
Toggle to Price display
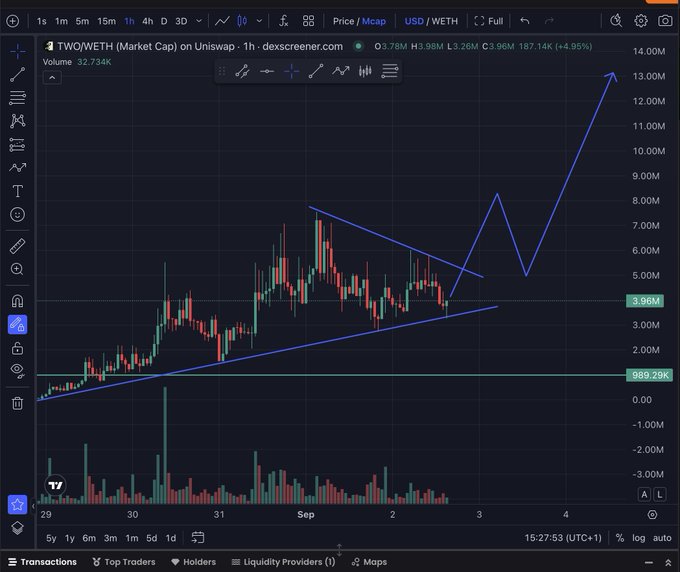(x=343, y=21)
